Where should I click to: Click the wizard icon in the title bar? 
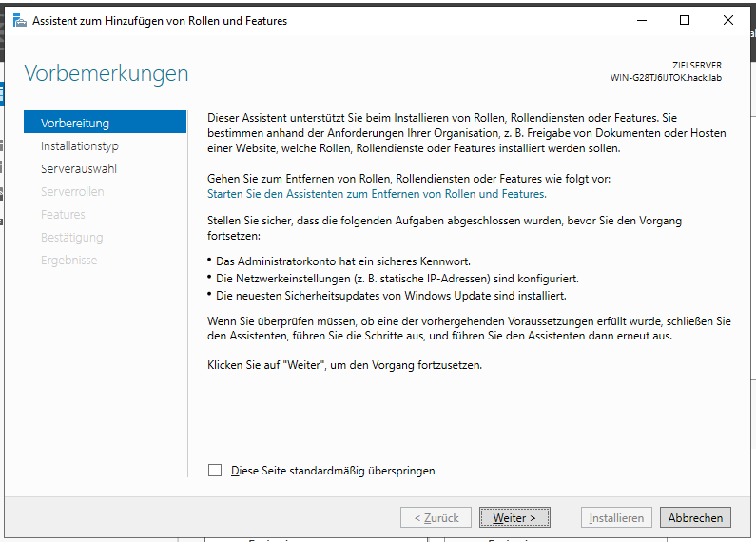click(x=19, y=20)
